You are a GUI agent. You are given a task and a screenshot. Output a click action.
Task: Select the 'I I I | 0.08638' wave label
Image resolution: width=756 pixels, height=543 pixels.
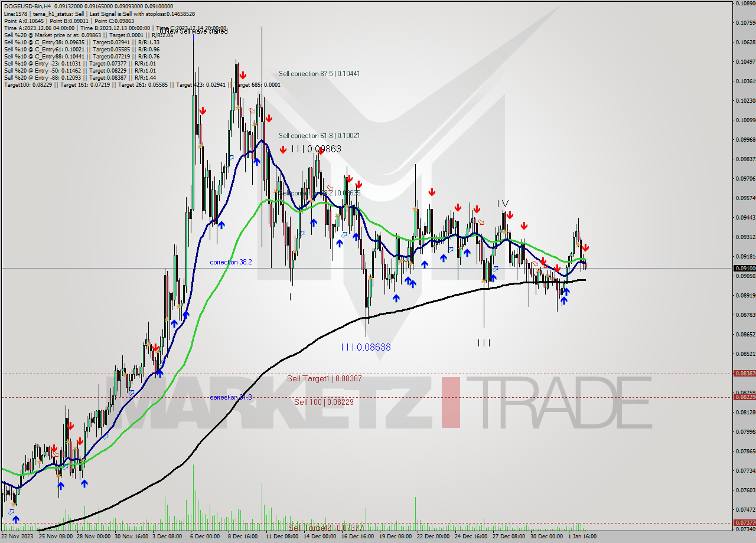[366, 347]
